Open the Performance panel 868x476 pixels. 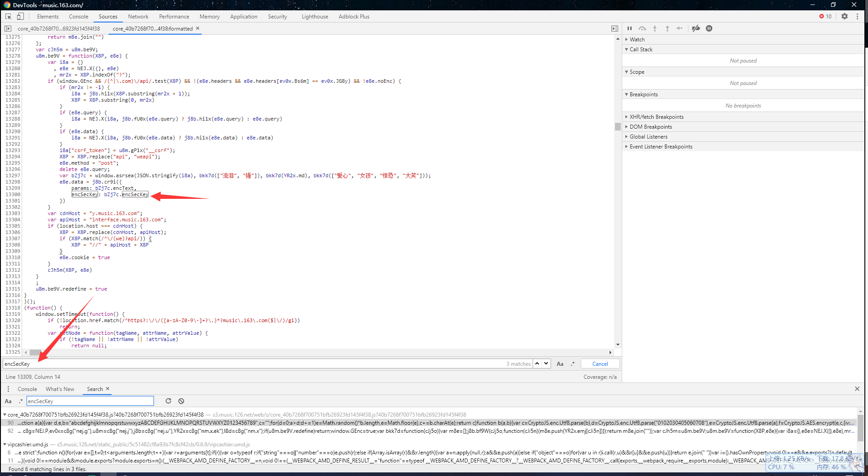pos(174,16)
